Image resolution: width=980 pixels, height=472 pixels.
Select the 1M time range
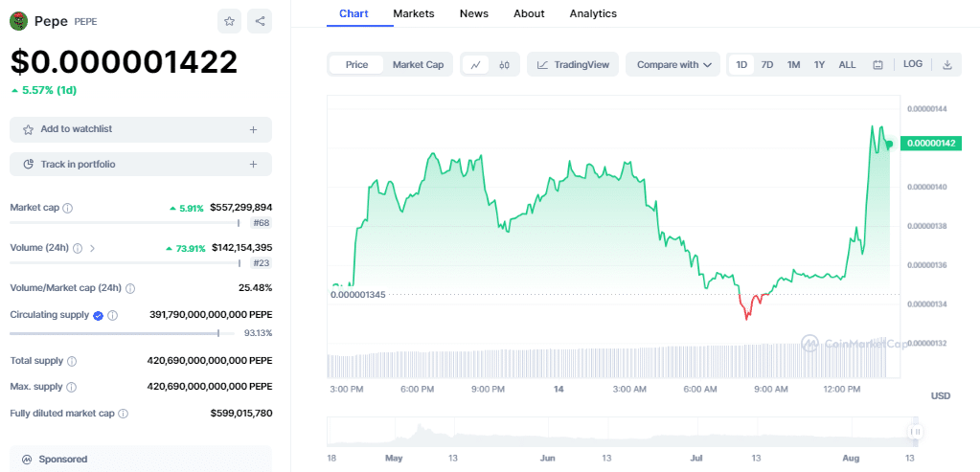[794, 65]
